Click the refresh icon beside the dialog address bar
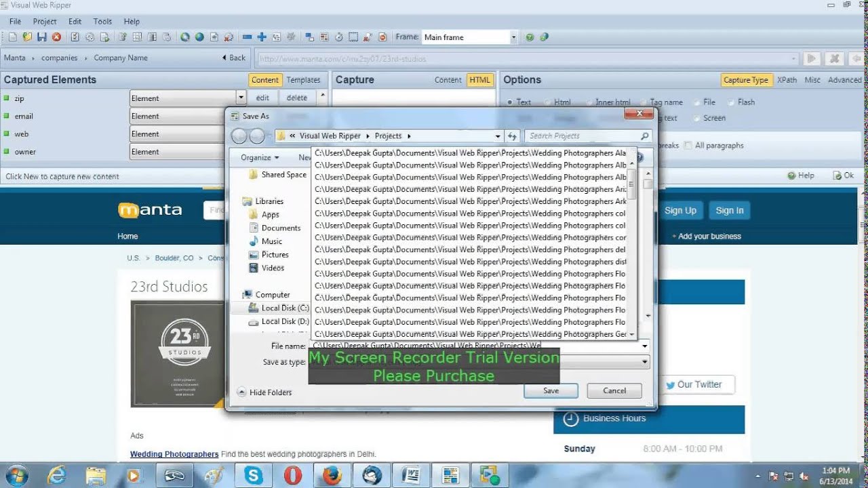Screen dimensions: 868x488 (513, 136)
